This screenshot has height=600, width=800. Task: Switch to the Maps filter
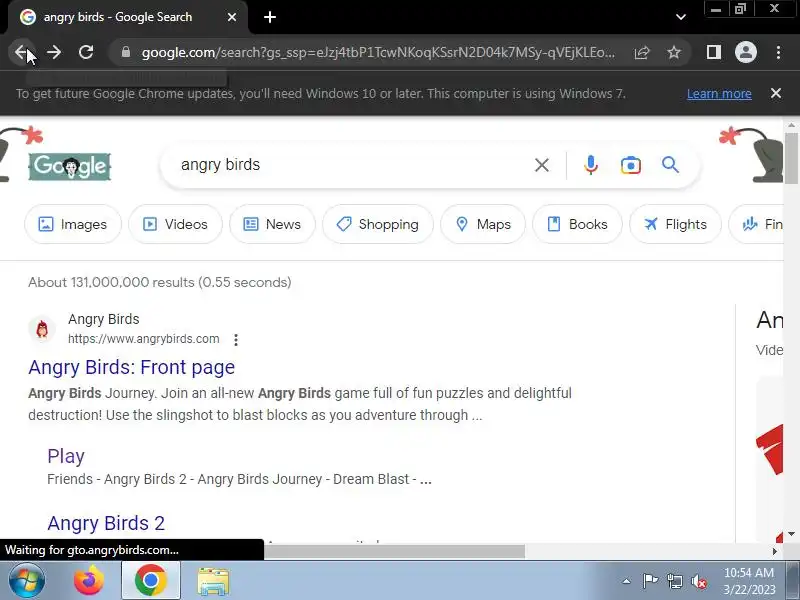tap(483, 224)
